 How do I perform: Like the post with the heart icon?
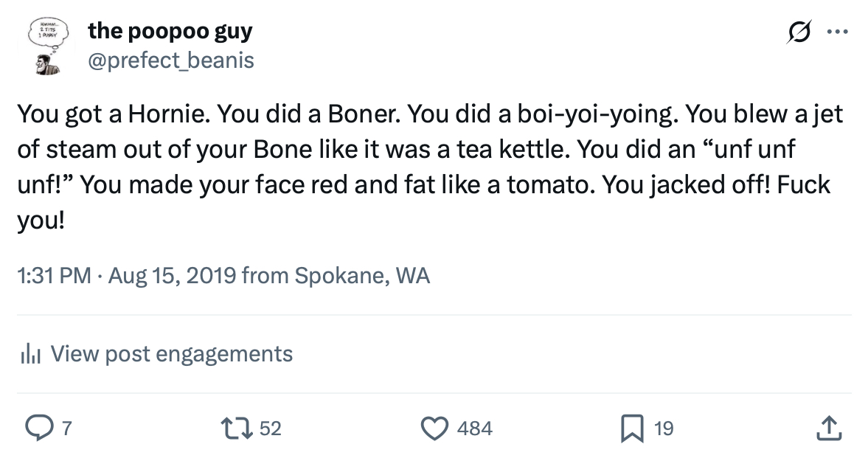434,428
